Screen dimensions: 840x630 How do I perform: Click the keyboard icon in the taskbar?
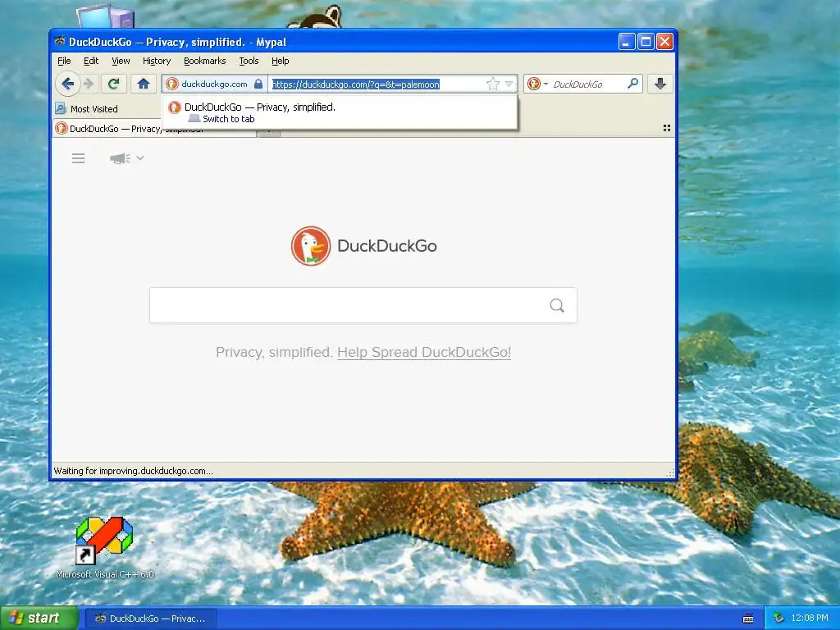748,619
